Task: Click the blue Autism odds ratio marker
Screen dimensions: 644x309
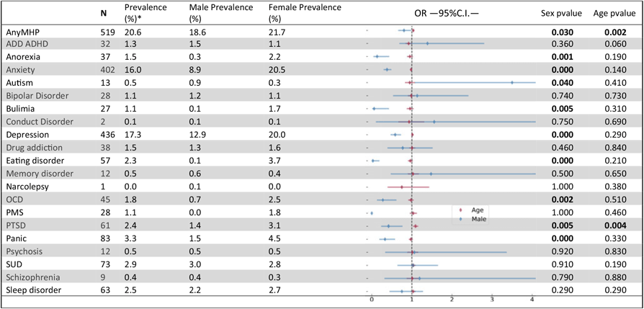Action: [511, 83]
